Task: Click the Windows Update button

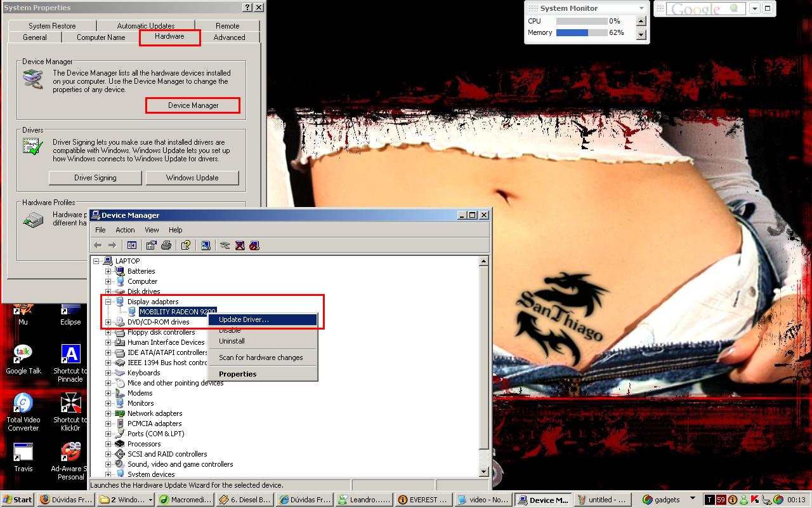Action: point(192,178)
